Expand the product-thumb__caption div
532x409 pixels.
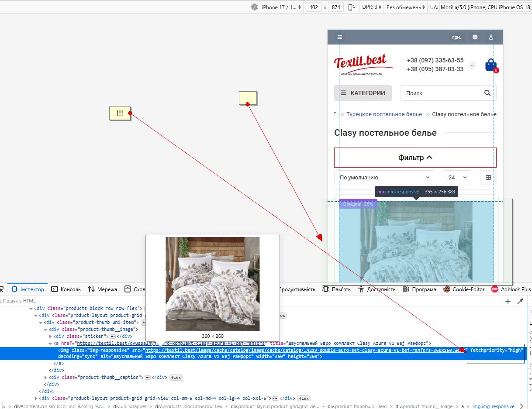click(46, 377)
